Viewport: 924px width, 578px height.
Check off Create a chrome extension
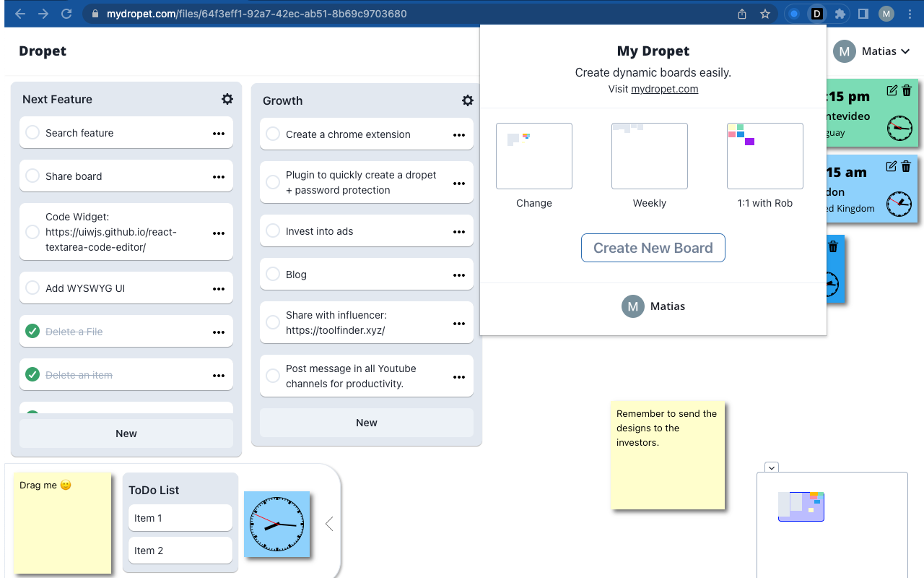[273, 134]
